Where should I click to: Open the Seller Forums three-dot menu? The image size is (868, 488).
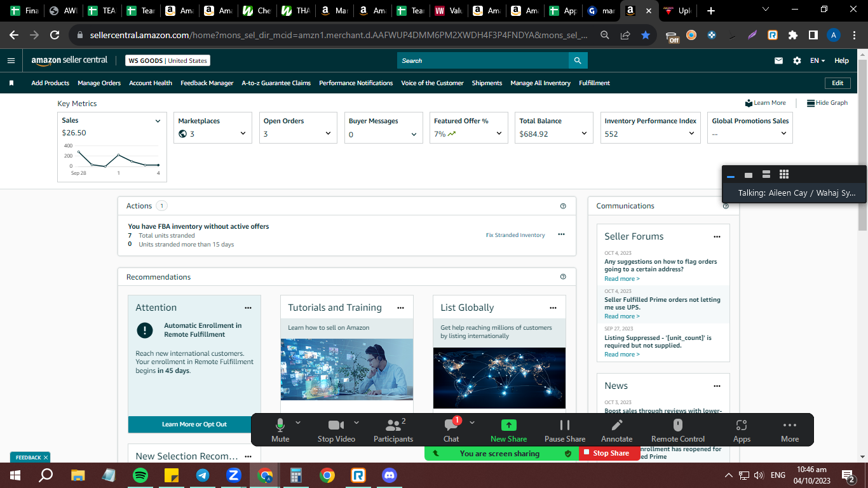(x=717, y=236)
